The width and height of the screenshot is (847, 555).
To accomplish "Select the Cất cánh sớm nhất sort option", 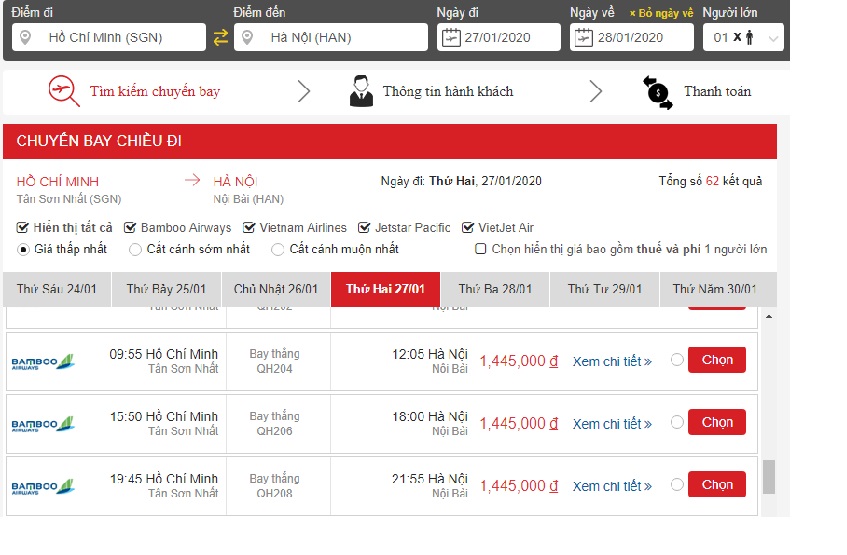I will 136,249.
